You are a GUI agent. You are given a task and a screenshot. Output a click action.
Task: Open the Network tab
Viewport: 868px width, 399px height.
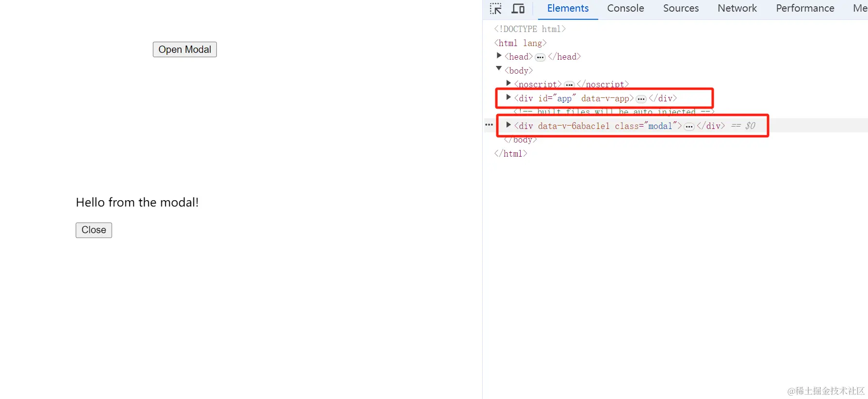[x=737, y=8]
